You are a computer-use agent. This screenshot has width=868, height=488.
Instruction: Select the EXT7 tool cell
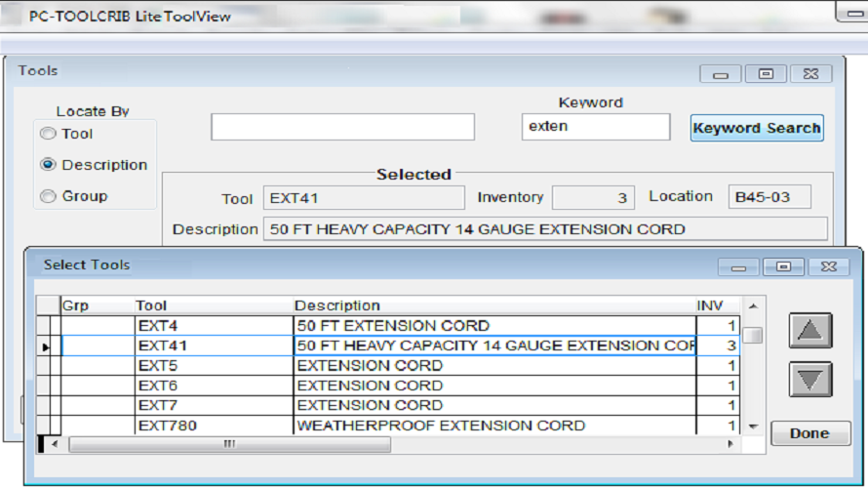click(214, 405)
